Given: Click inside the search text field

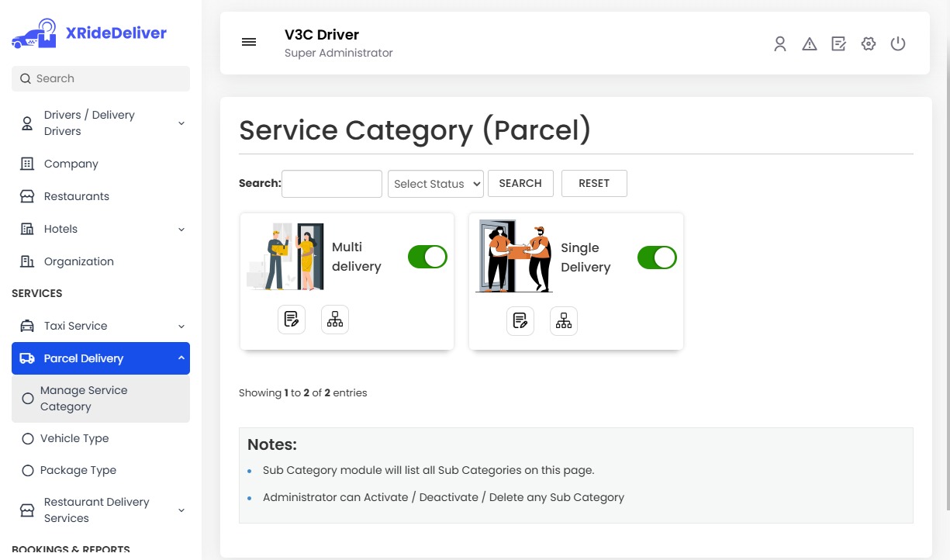Looking at the screenshot, I should point(332,183).
